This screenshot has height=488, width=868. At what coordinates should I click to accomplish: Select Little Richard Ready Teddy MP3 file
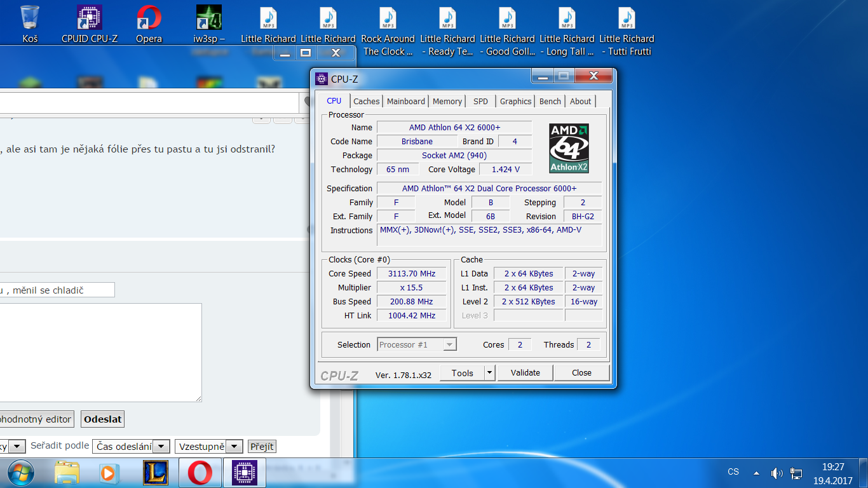point(448,30)
